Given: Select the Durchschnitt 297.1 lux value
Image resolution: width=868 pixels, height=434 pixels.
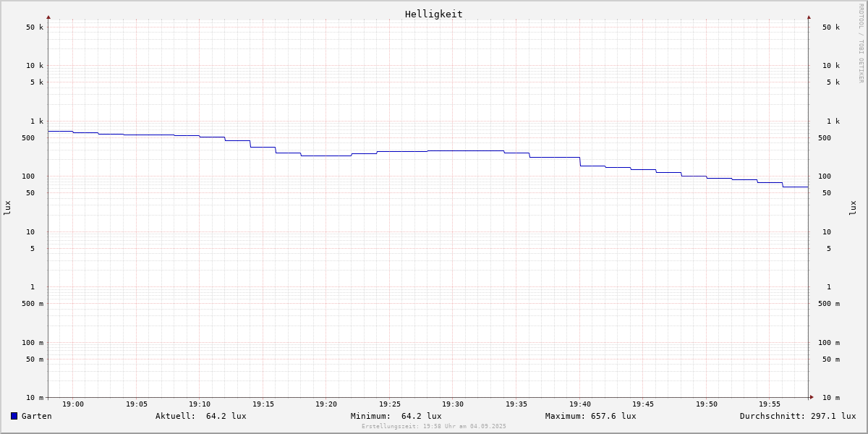Looking at the screenshot, I should tap(833, 416).
